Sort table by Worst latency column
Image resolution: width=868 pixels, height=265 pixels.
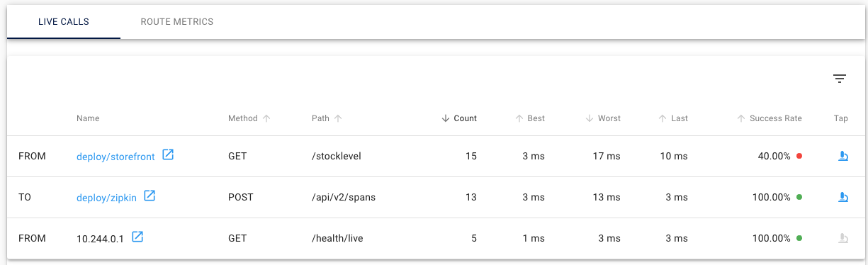(x=602, y=118)
